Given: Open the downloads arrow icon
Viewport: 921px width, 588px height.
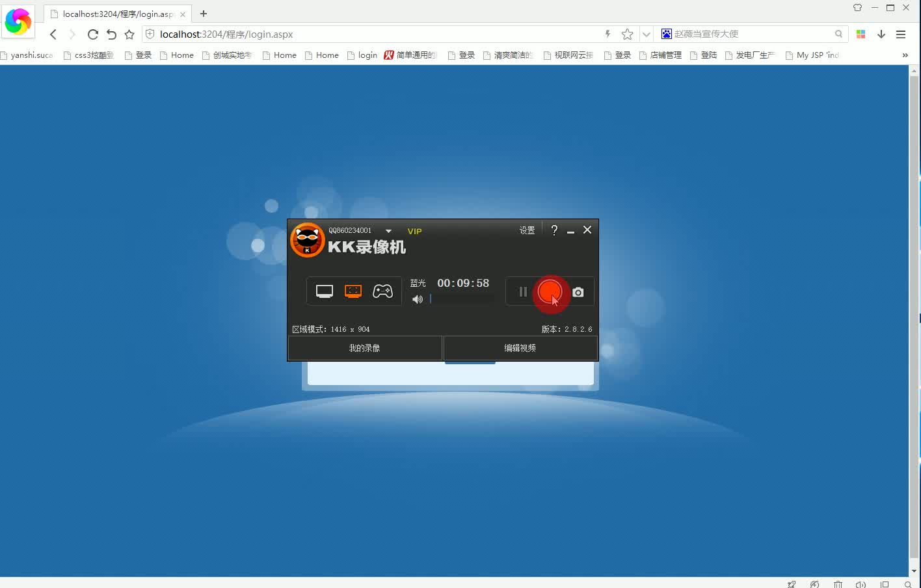Looking at the screenshot, I should point(881,34).
